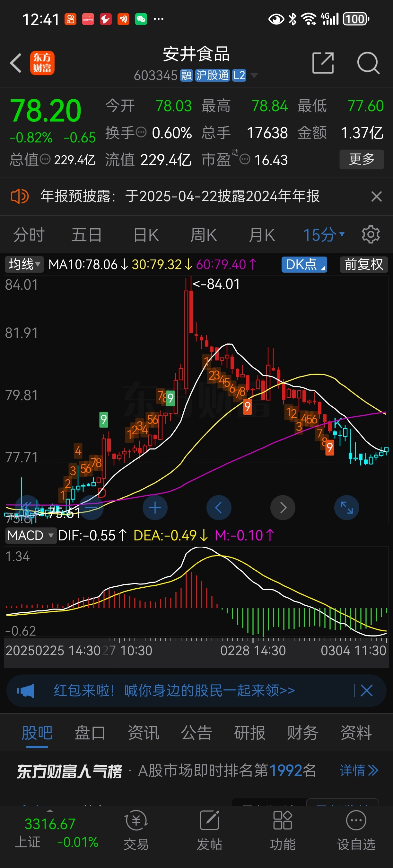Tap the 换手 info icon
The height and width of the screenshot is (868, 393).
click(141, 132)
